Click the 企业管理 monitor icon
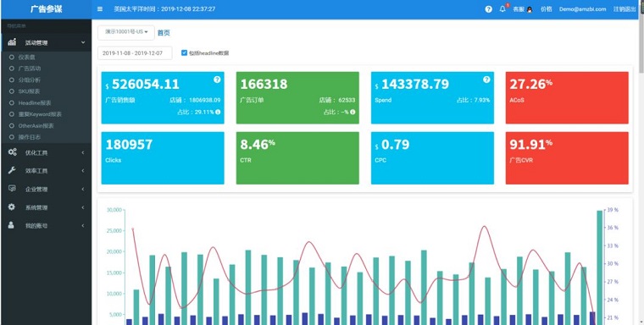The height and width of the screenshot is (325, 644). [x=12, y=189]
